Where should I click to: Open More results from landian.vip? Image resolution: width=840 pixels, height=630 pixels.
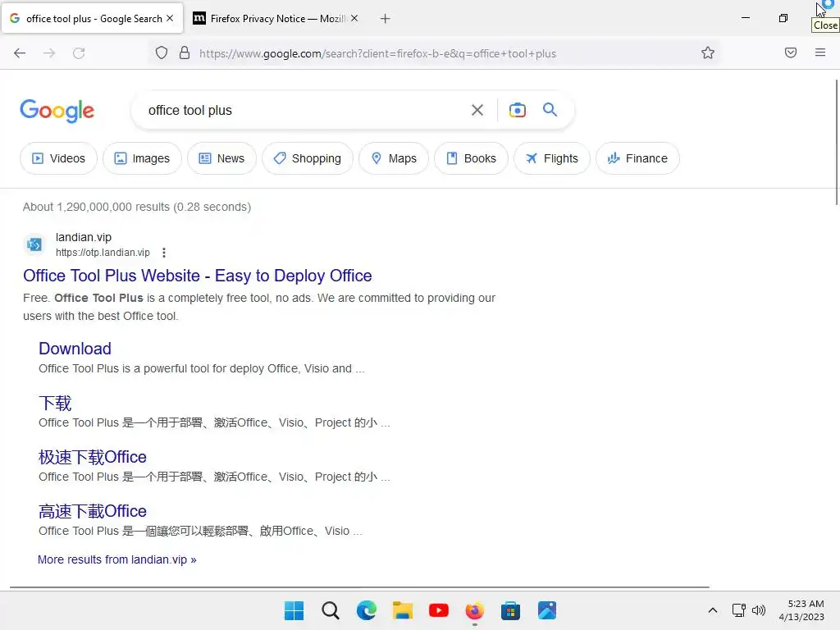point(116,559)
